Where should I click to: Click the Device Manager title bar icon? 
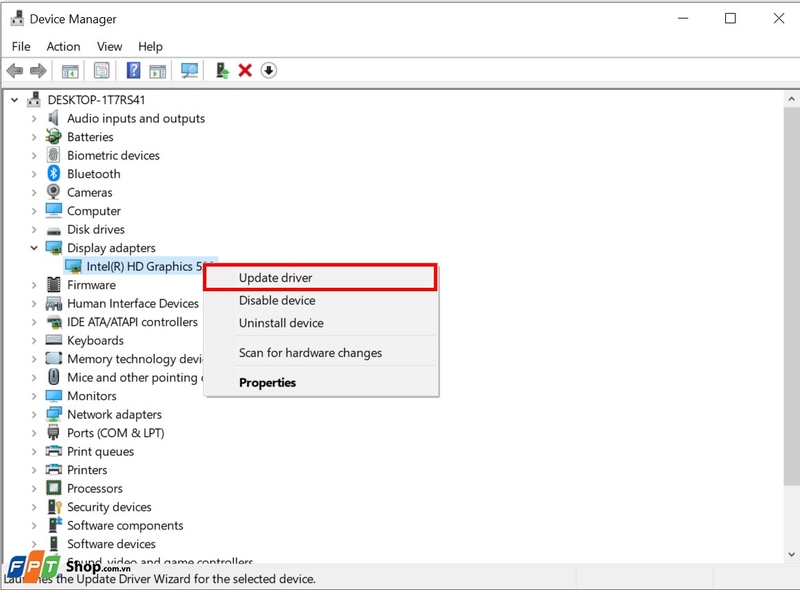click(17, 18)
